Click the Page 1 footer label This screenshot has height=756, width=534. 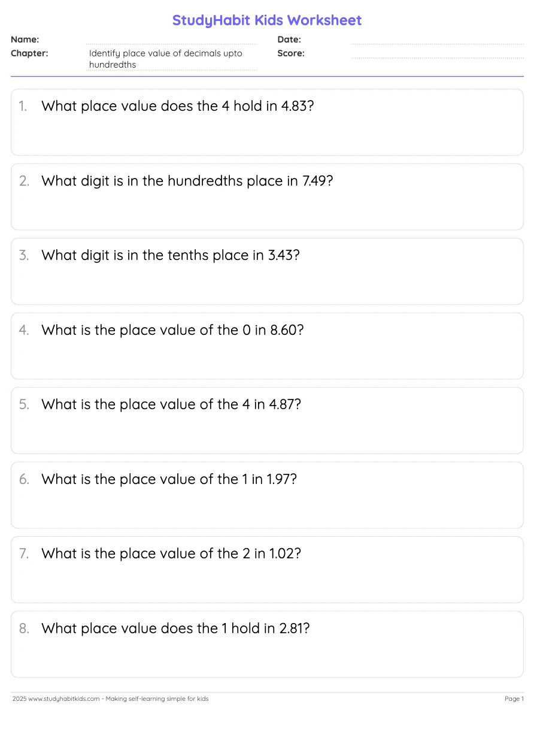tap(514, 698)
